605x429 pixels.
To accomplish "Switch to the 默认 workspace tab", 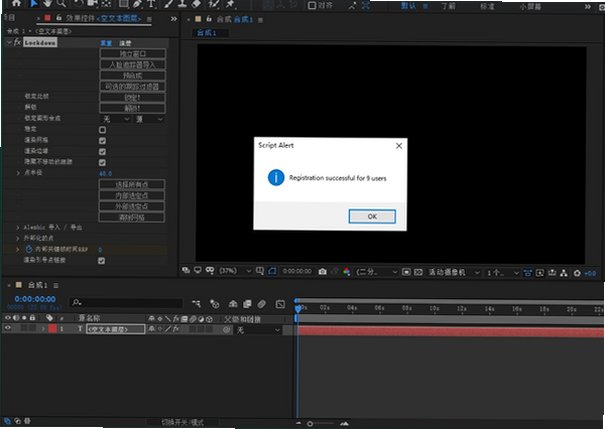I will point(408,6).
